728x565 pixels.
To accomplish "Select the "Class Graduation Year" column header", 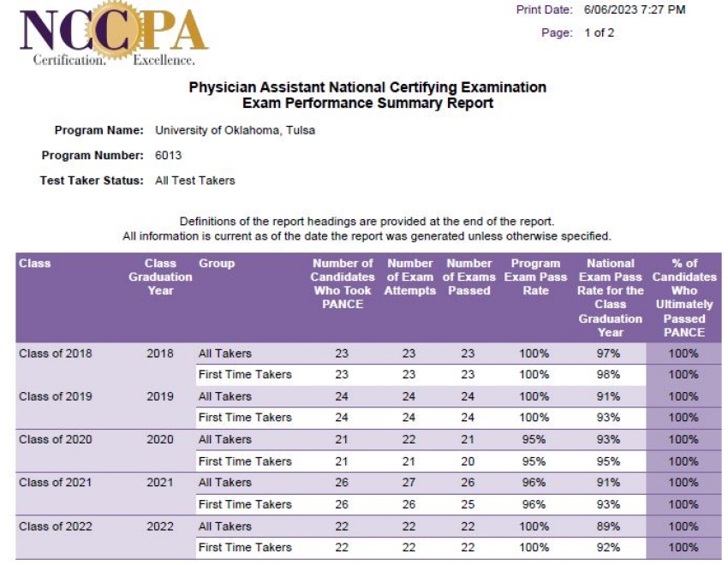I will [x=160, y=277].
